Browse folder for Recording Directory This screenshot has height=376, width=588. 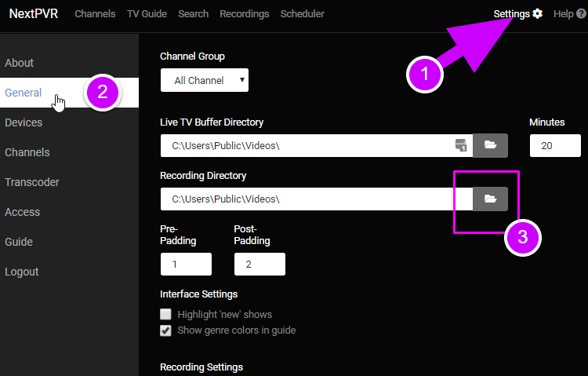(x=490, y=199)
